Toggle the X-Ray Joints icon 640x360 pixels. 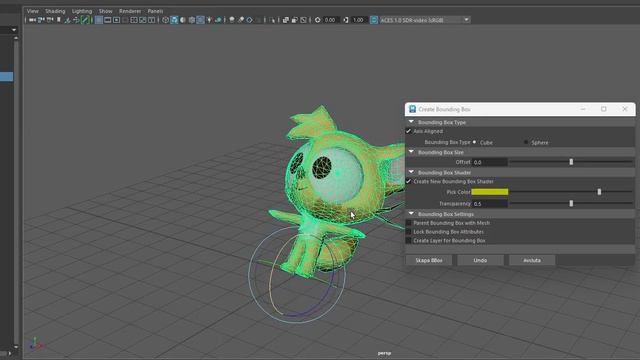[x=303, y=20]
